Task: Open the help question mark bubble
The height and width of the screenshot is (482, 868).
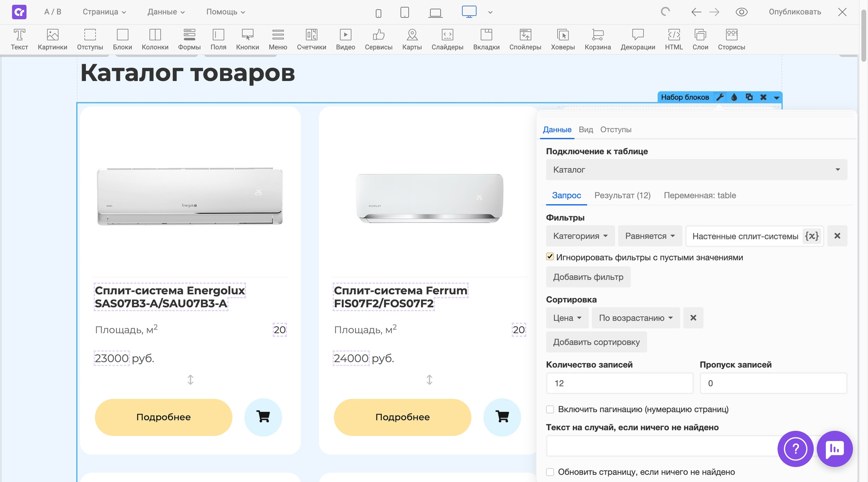Action: pyautogui.click(x=795, y=449)
